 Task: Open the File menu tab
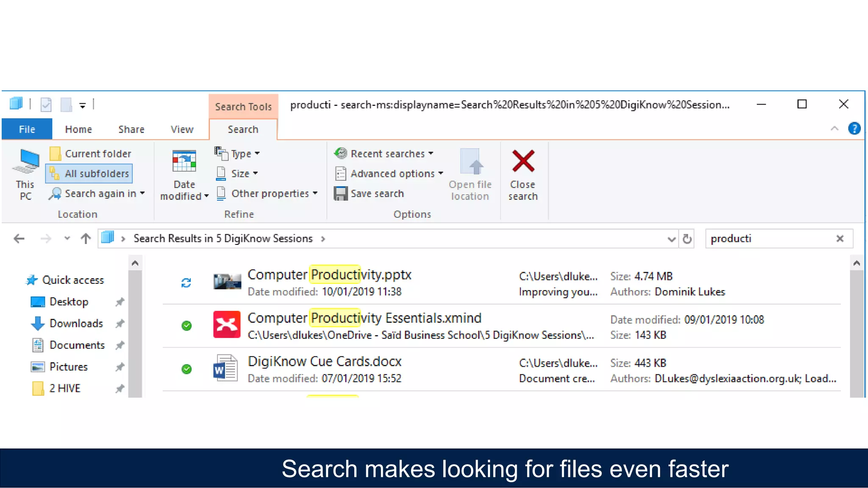(27, 129)
